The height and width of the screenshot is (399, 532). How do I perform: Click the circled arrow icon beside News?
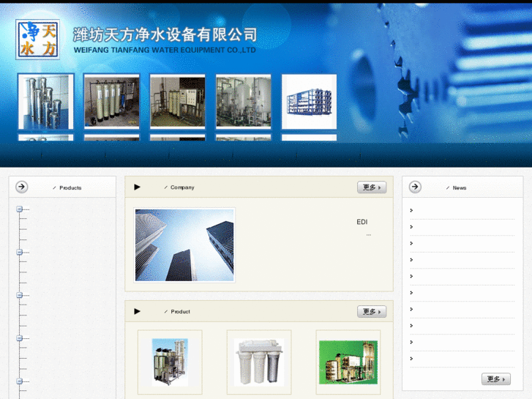point(415,187)
